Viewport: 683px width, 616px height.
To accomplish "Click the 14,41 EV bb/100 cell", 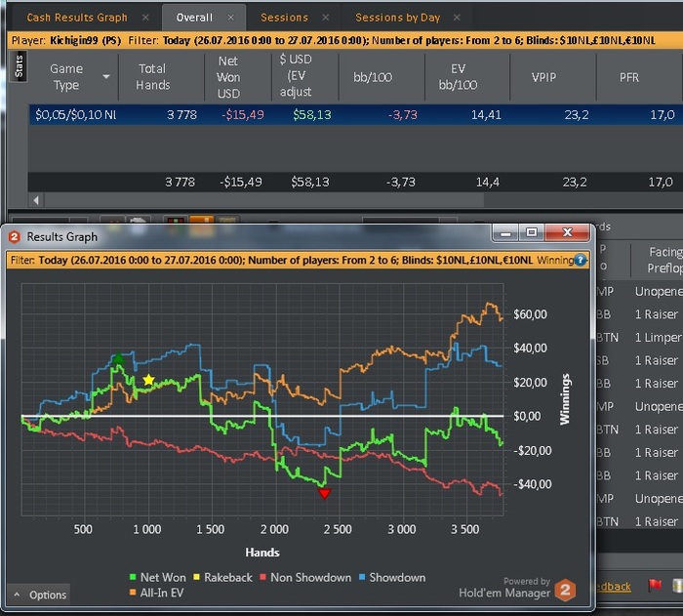I will (x=486, y=114).
